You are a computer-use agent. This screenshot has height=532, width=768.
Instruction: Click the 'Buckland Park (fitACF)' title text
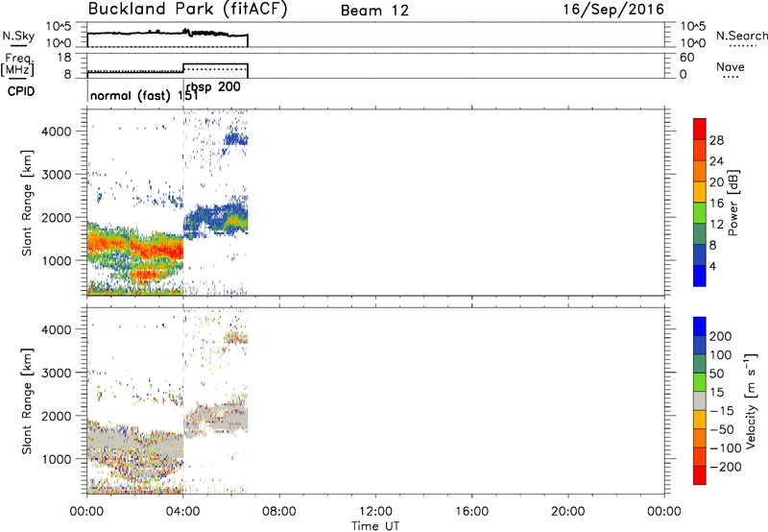point(187,10)
